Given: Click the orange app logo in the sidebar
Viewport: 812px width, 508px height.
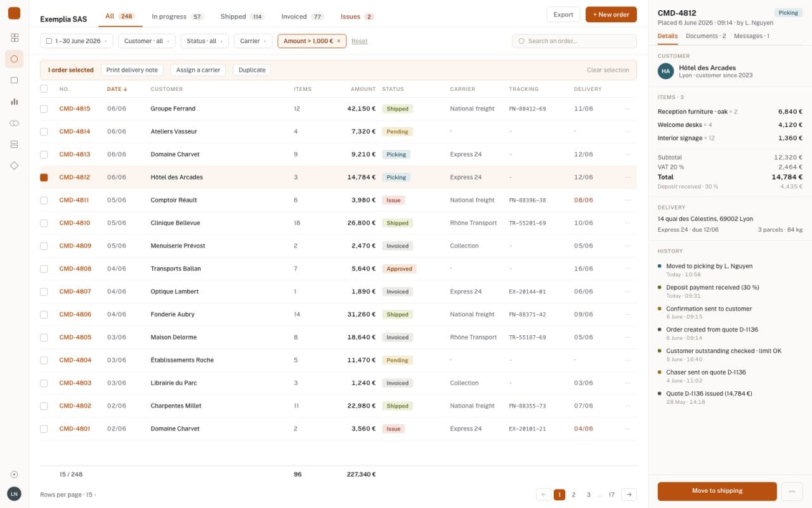Looking at the screenshot, I should [14, 13].
